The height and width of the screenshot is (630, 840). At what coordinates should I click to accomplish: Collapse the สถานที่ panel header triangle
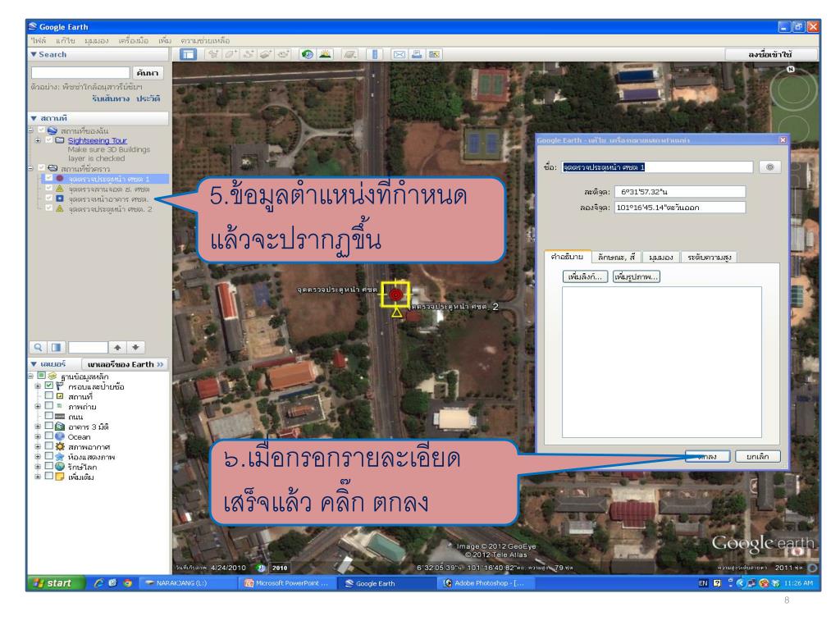click(x=34, y=118)
